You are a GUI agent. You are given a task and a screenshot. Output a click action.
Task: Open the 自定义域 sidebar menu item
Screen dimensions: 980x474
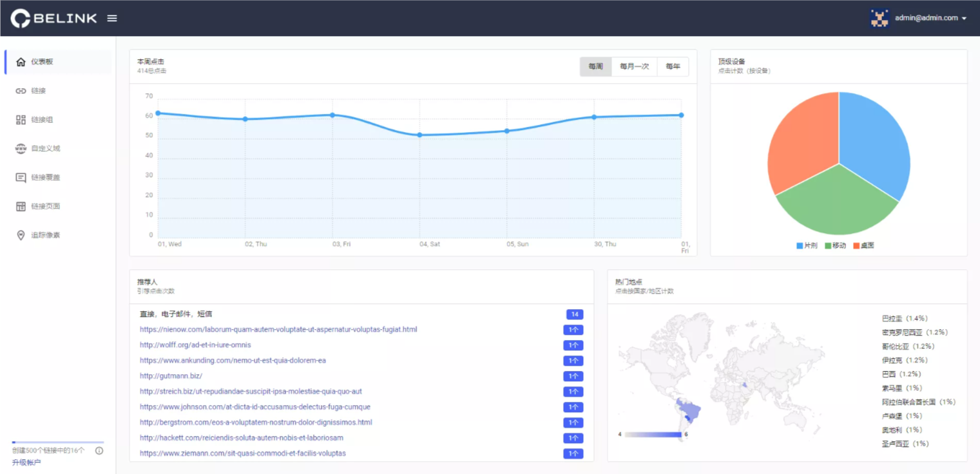(45, 149)
